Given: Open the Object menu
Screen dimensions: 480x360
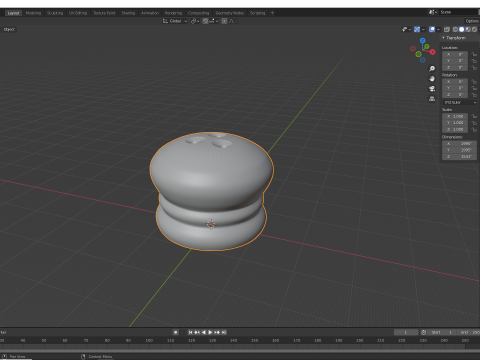Looking at the screenshot, I should pos(9,29).
